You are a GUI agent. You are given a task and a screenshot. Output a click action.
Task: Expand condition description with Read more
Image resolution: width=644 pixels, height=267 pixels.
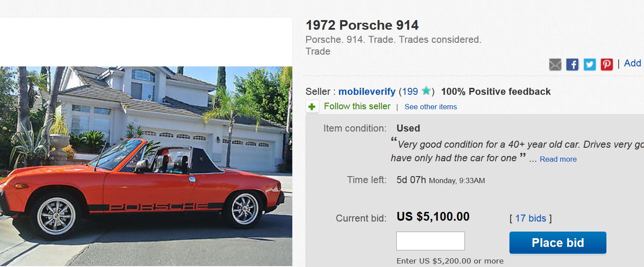coord(558,159)
